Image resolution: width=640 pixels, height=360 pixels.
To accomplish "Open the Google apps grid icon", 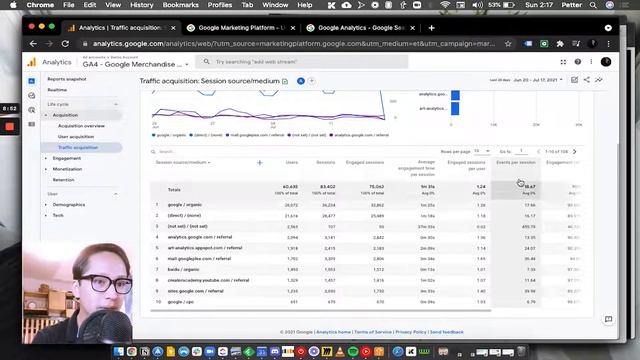I will pyautogui.click(x=563, y=62).
